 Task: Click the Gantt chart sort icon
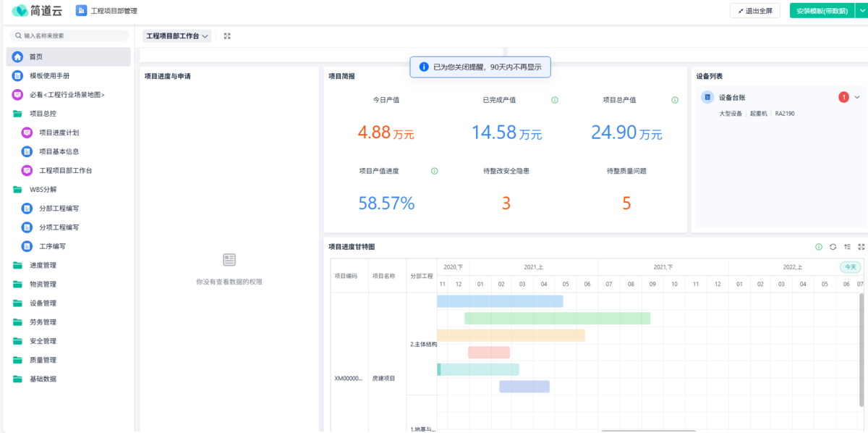pos(847,247)
